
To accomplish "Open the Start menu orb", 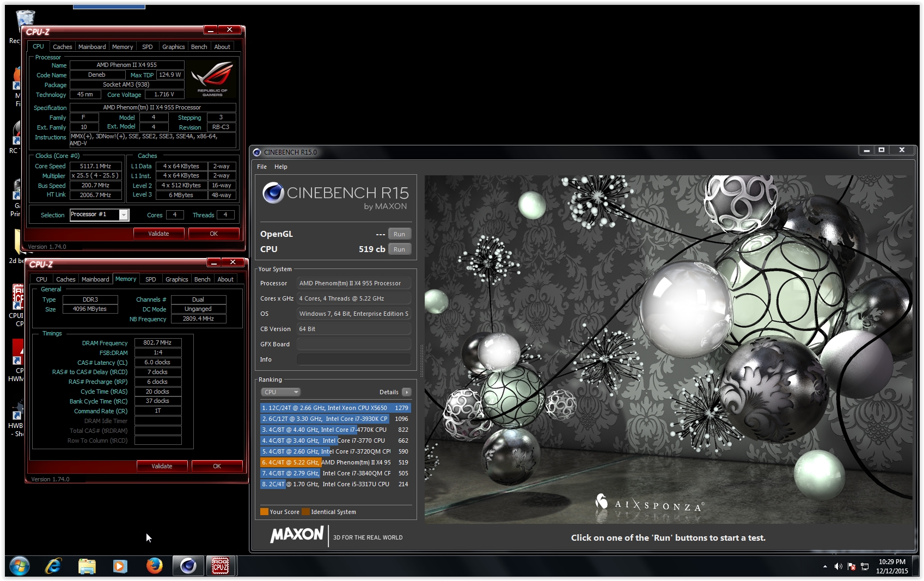I will point(19,566).
